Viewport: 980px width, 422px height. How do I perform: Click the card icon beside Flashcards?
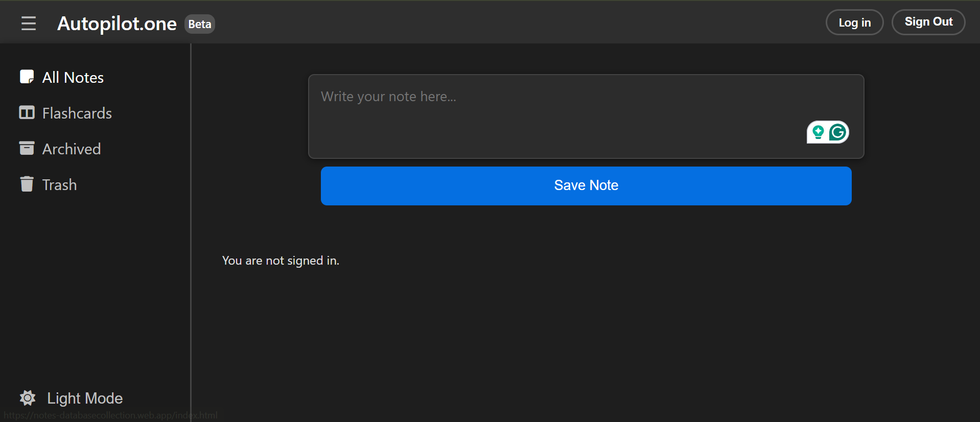click(x=27, y=113)
